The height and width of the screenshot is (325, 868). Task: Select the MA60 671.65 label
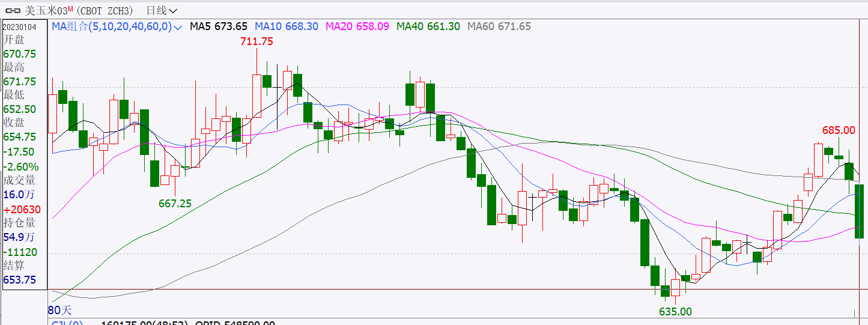pyautogui.click(x=499, y=26)
